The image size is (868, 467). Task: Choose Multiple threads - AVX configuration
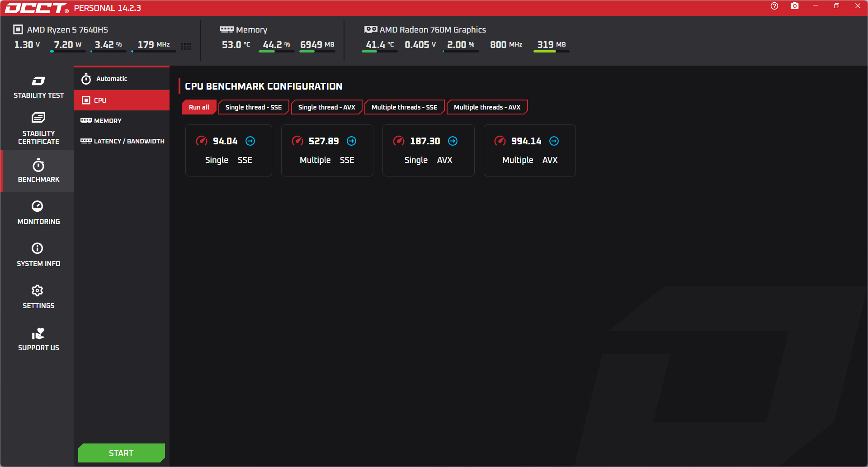[x=487, y=107]
